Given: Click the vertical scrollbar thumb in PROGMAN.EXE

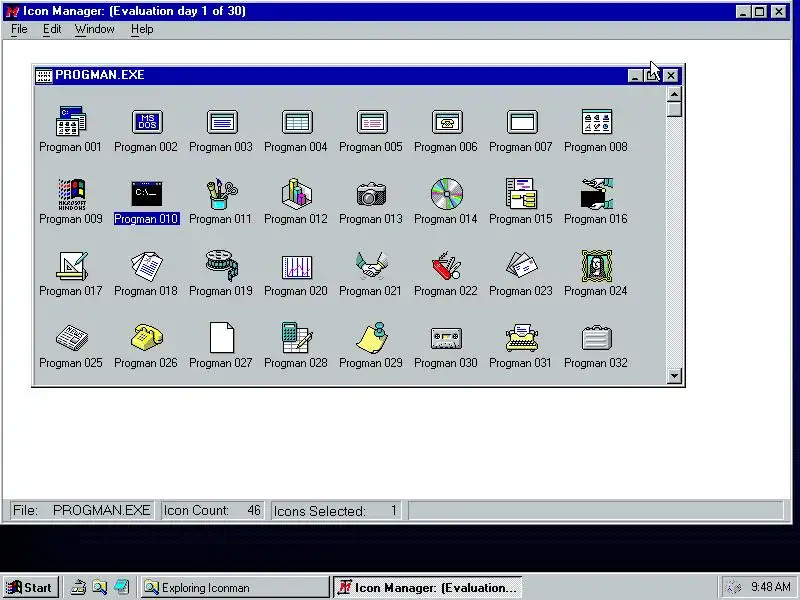Looking at the screenshot, I should tap(674, 109).
